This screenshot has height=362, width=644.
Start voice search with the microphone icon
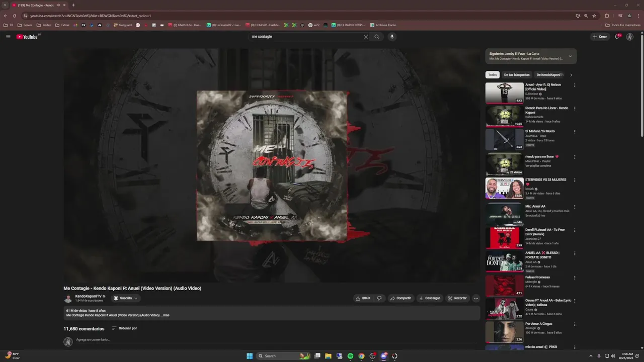pos(392,37)
